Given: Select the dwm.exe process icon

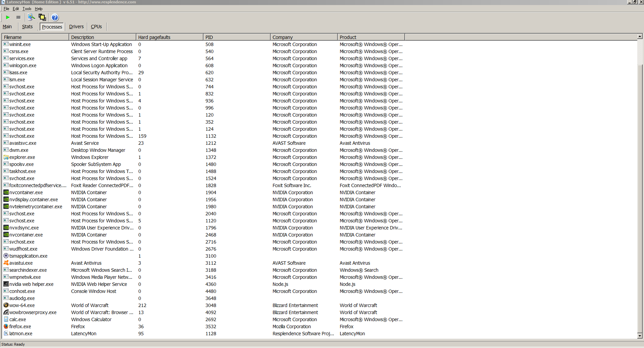Looking at the screenshot, I should [x=6, y=150].
